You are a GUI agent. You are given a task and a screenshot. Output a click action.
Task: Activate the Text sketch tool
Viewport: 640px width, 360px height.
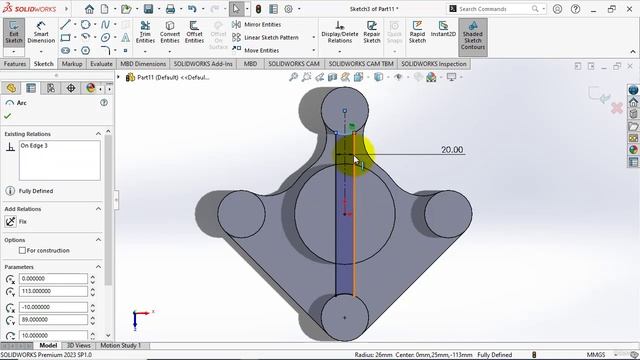point(126,38)
